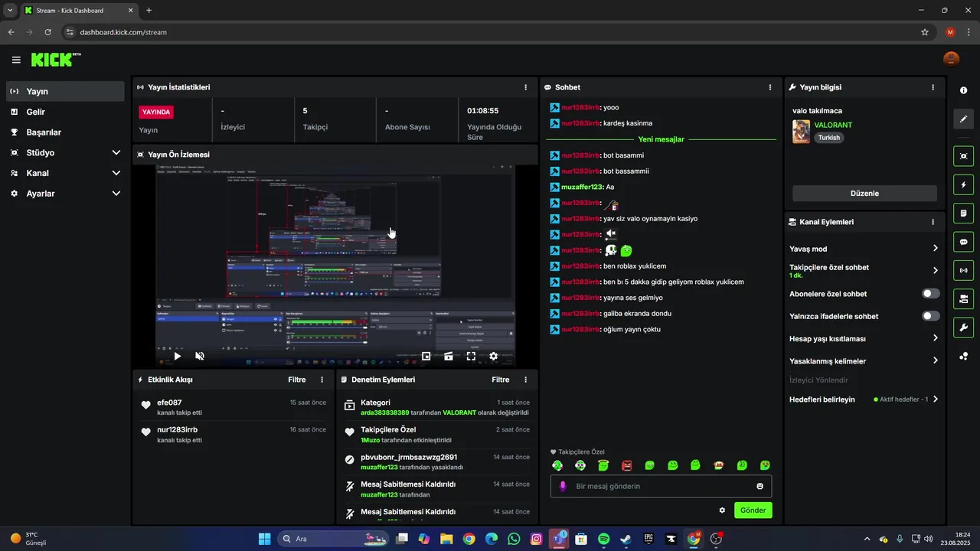Open the browser tab search dropdown

click(10, 10)
